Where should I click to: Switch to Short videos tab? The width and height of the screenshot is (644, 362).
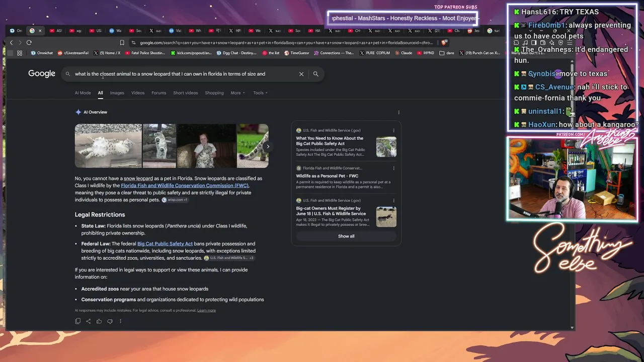[186, 93]
